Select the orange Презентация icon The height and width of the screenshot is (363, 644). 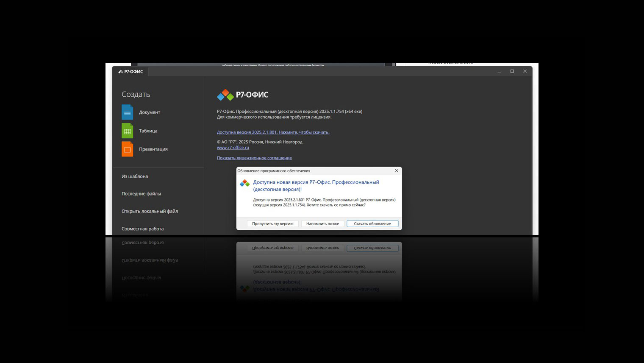pyautogui.click(x=127, y=149)
